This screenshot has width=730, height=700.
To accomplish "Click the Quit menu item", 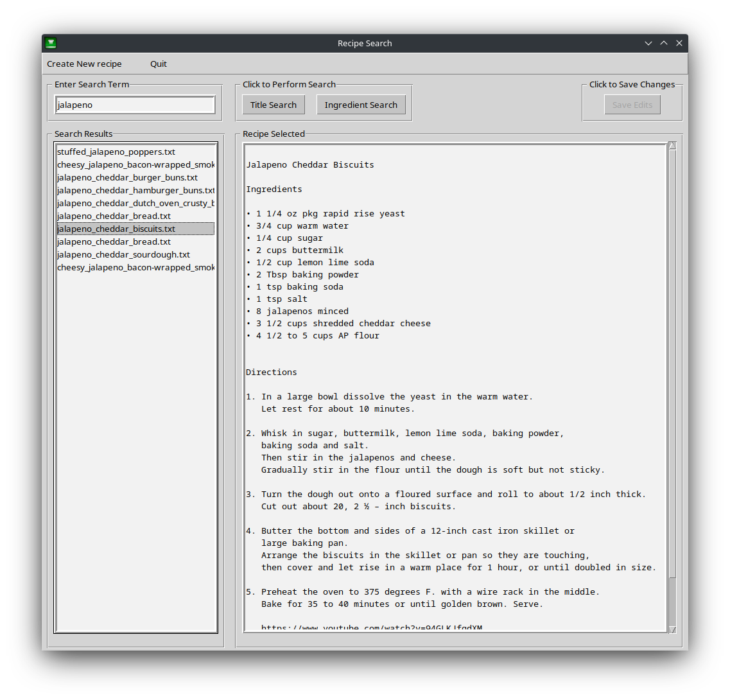I will point(159,64).
